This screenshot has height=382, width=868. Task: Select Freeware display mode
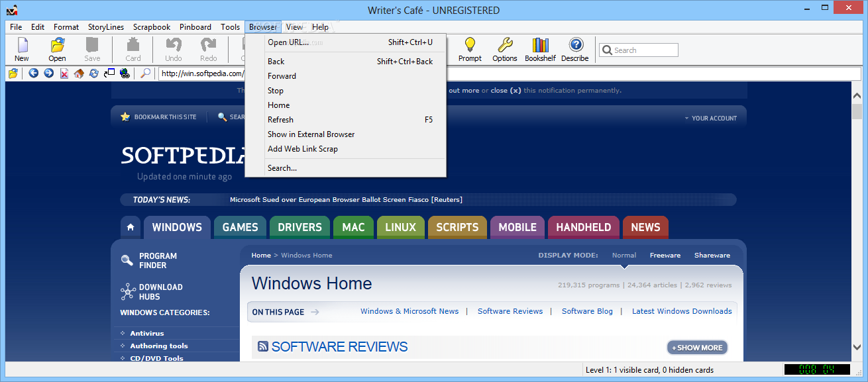[x=665, y=256]
